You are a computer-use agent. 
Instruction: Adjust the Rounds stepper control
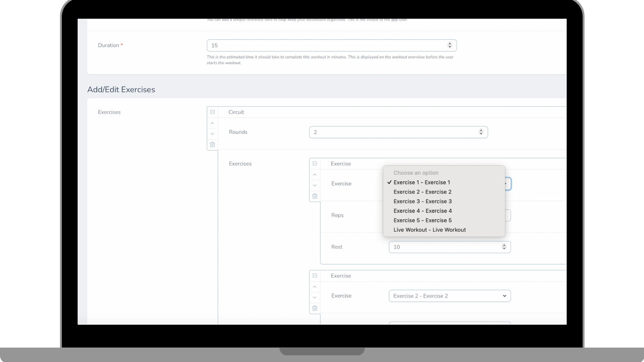point(481,132)
